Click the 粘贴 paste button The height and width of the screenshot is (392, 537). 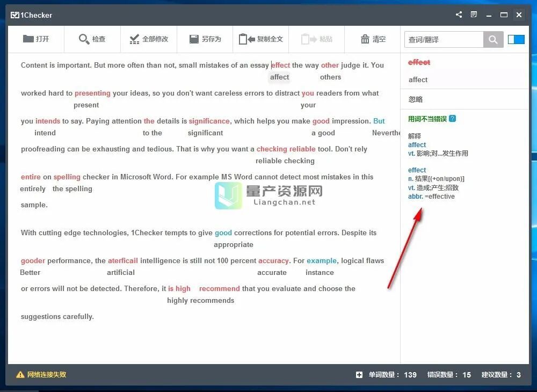[x=316, y=39]
